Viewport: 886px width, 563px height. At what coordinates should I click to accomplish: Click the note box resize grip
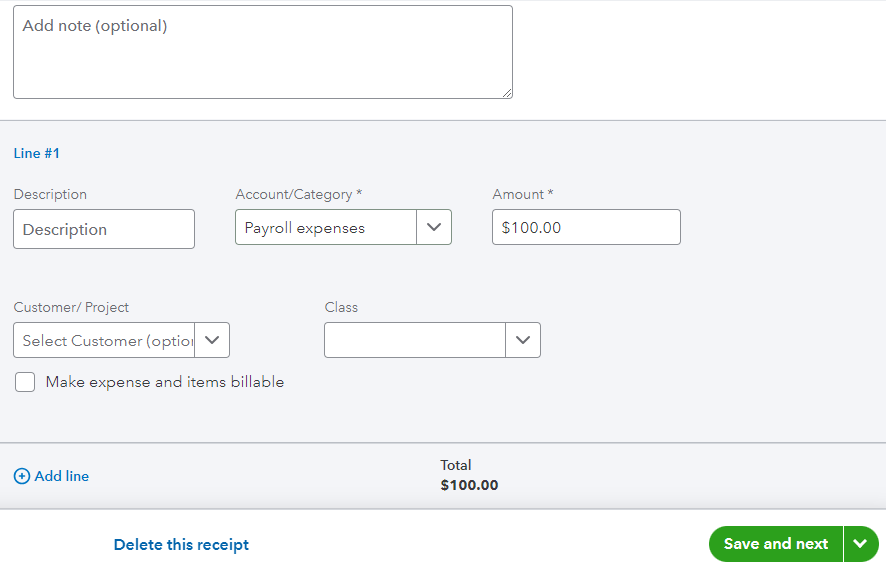(x=507, y=92)
